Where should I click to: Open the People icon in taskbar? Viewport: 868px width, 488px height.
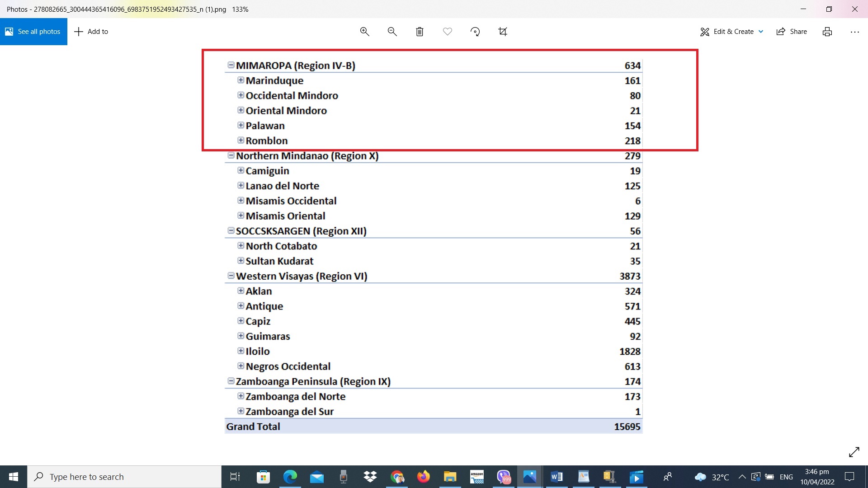tap(667, 477)
